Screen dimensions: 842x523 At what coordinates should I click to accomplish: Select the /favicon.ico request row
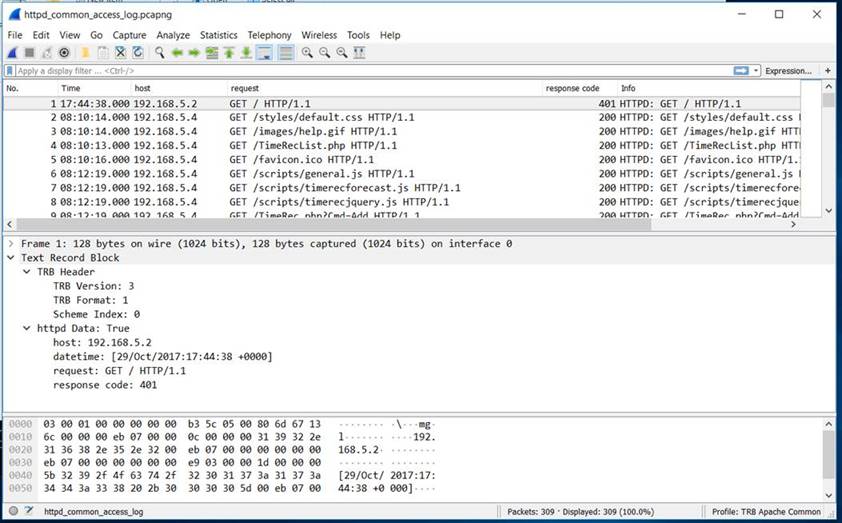[x=402, y=159]
